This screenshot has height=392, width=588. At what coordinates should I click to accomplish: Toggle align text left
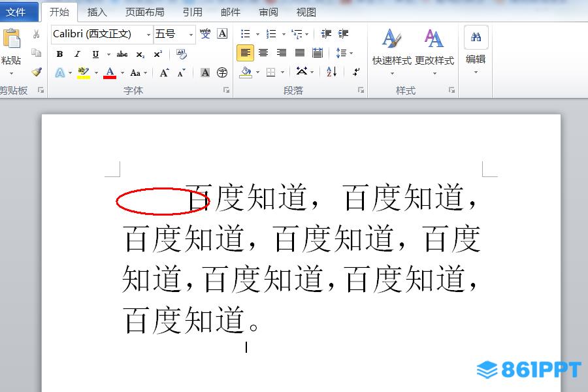(x=245, y=53)
